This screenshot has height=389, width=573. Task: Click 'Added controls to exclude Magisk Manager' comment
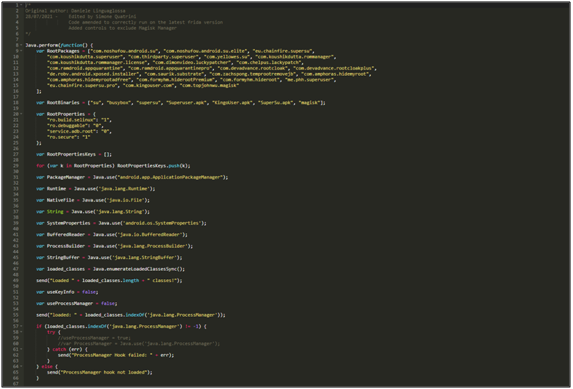point(122,28)
